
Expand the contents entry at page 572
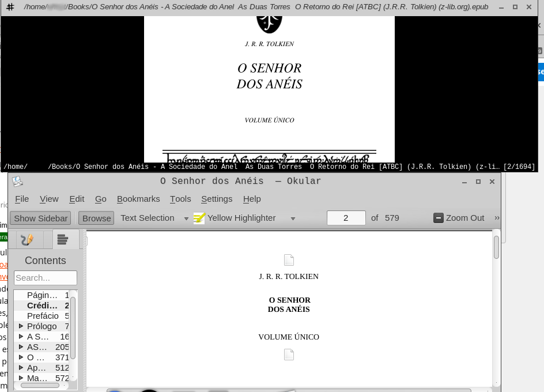tap(21, 378)
